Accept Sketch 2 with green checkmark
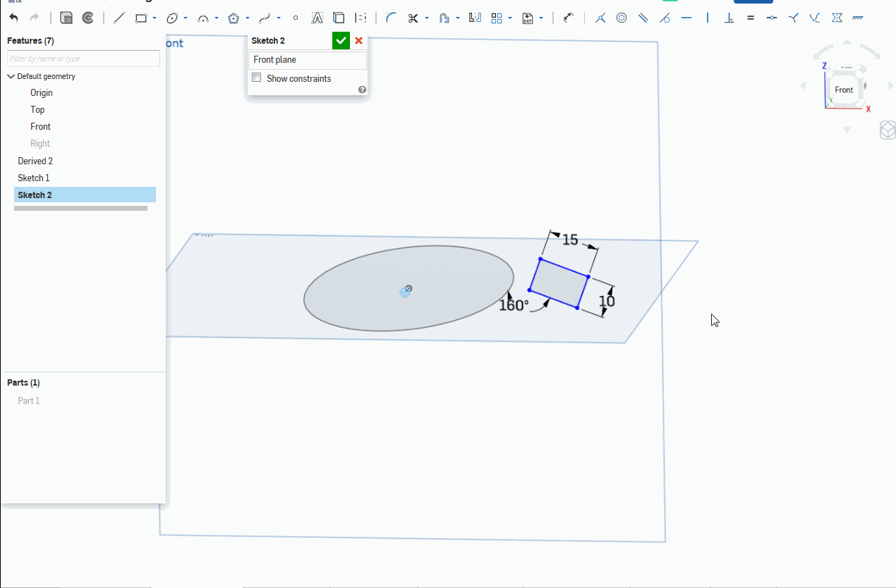 [x=341, y=41]
